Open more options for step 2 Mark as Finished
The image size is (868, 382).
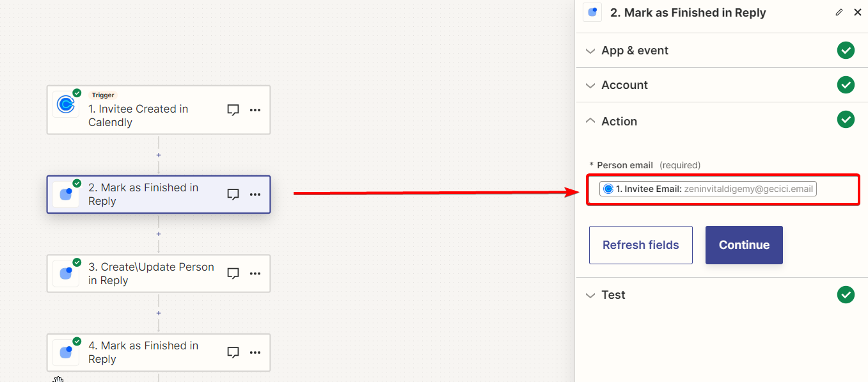255,195
